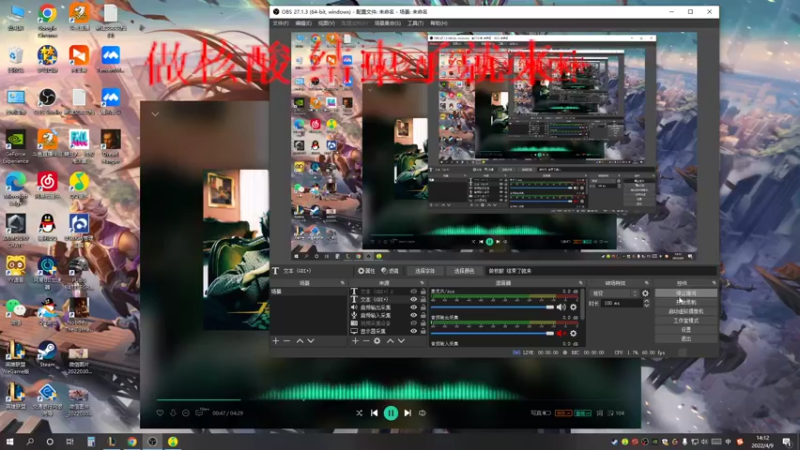Move source down in sources list
Viewport: 800px width, 450px height.
click(x=402, y=340)
